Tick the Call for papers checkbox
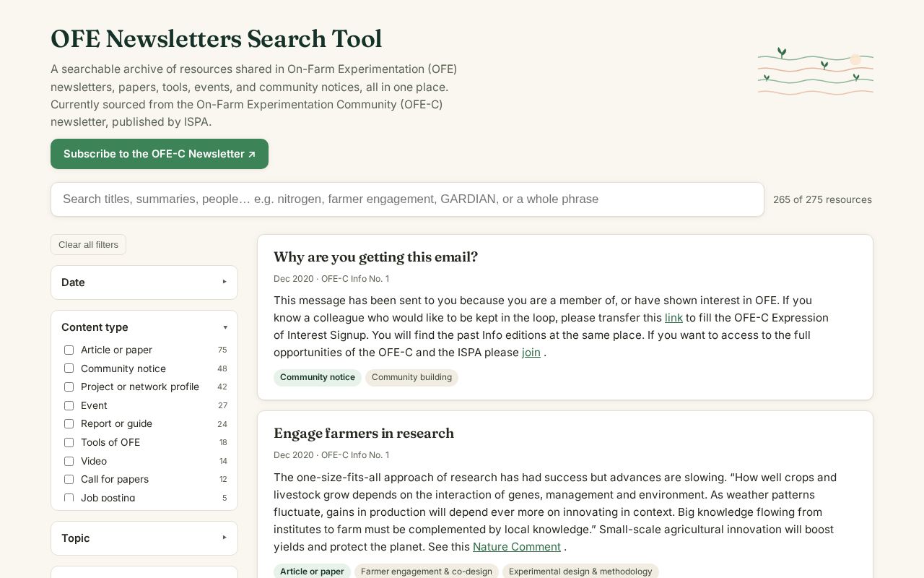 pyautogui.click(x=69, y=479)
